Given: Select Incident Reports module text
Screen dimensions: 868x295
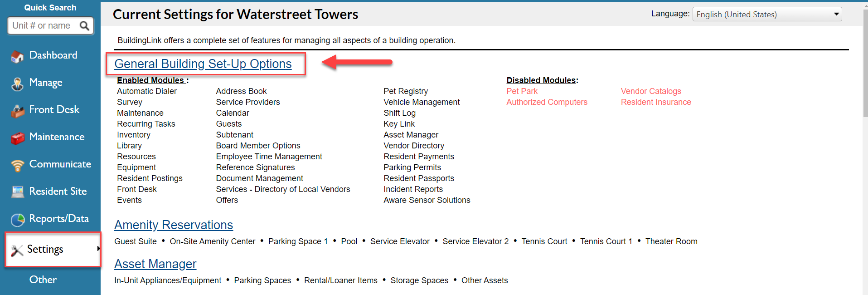Looking at the screenshot, I should [413, 189].
